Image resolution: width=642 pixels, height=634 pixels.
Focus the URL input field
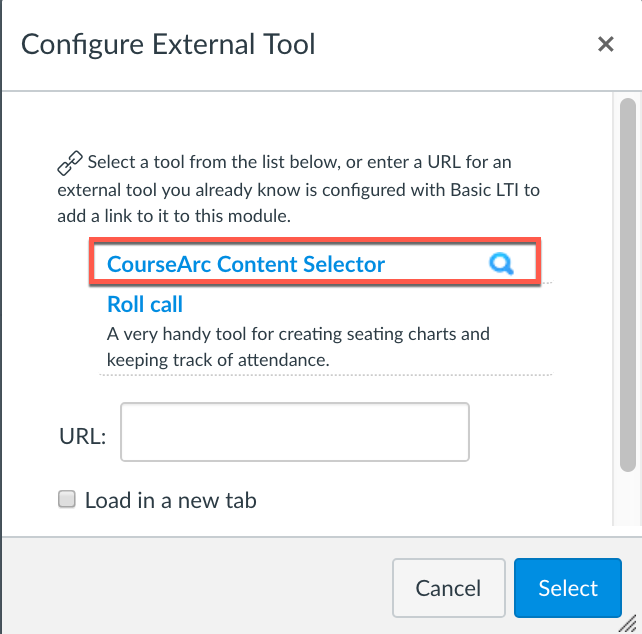click(295, 432)
